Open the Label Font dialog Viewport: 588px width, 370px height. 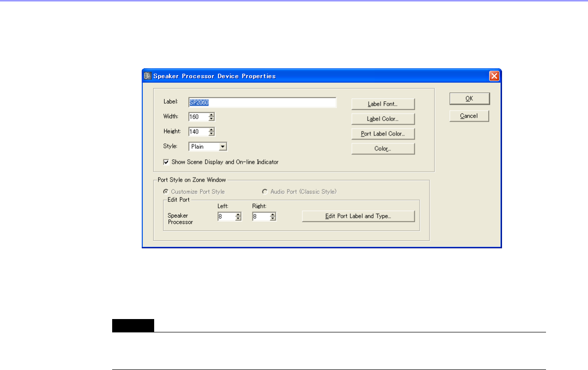[383, 104]
